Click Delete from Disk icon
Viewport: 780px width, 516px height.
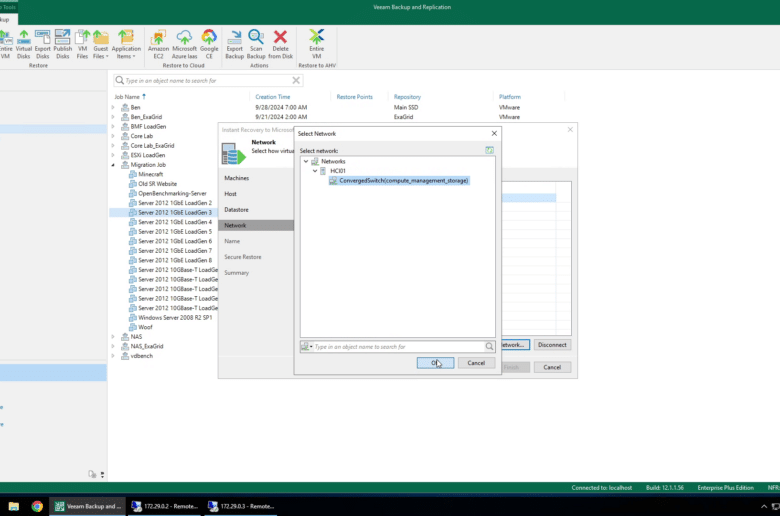(x=281, y=44)
